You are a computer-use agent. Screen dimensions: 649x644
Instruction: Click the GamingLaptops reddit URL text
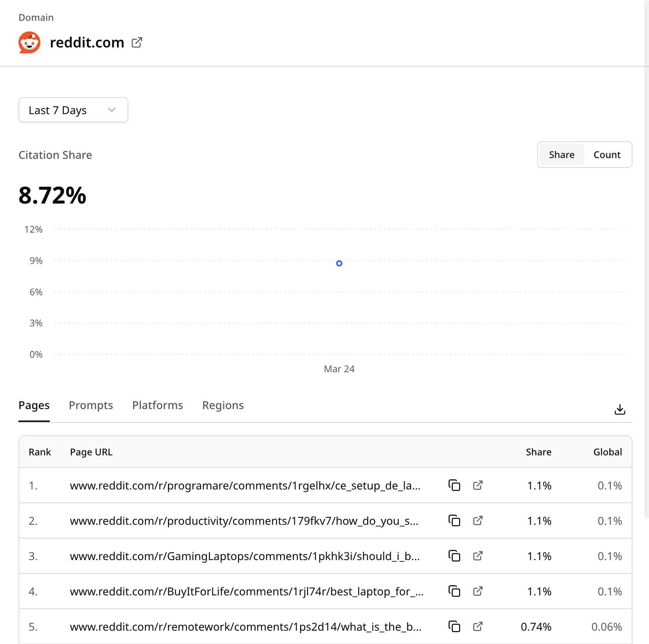click(x=245, y=556)
